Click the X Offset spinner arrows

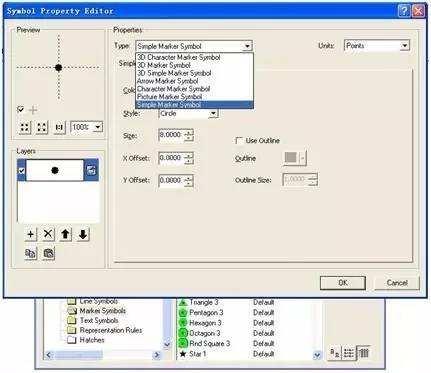point(189,158)
